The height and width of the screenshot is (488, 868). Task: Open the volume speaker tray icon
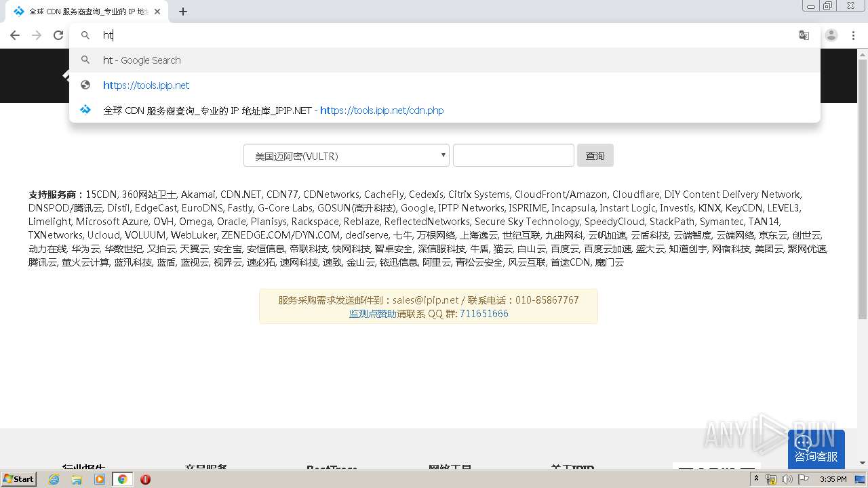(787, 479)
